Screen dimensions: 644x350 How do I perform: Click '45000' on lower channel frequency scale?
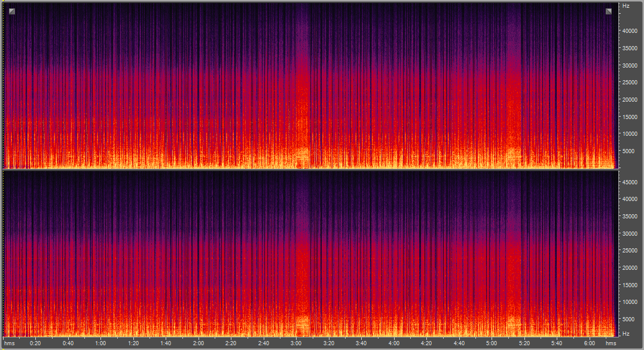pyautogui.click(x=630, y=182)
